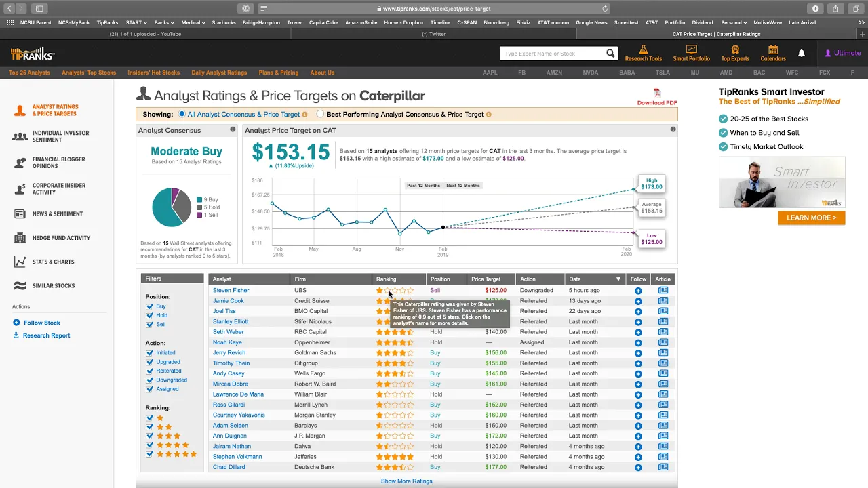Screen dimensions: 868x488
Task: Open Analysts' Top Stocks menu
Action: coord(89,73)
